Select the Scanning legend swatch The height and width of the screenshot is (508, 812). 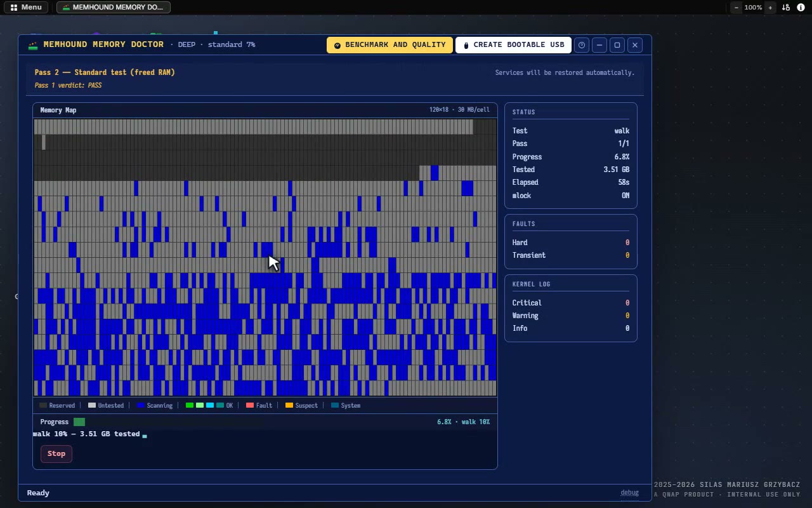(141, 405)
